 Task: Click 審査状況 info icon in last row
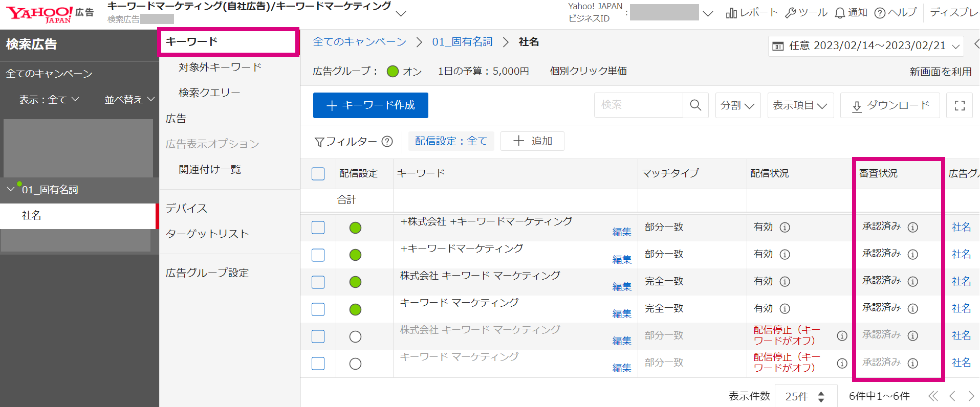click(913, 363)
